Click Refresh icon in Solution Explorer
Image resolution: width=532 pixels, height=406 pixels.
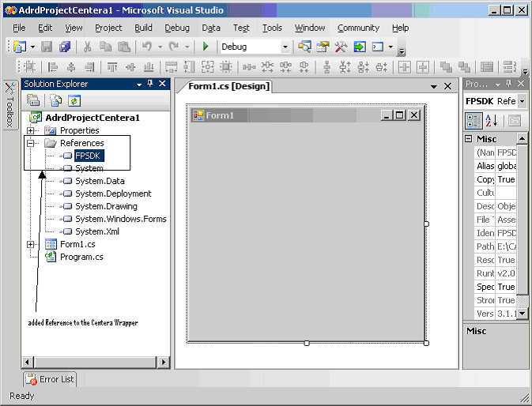pos(74,100)
